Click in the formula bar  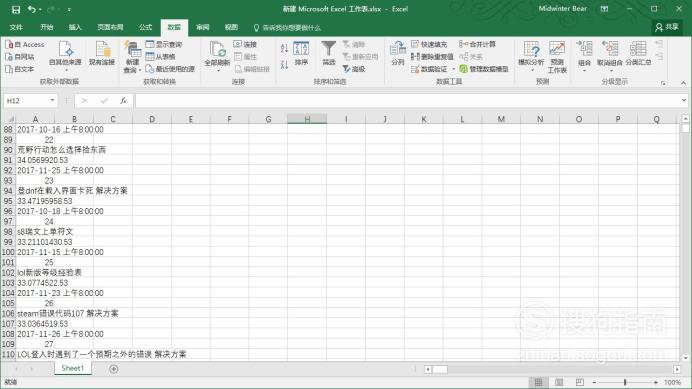[407, 101]
